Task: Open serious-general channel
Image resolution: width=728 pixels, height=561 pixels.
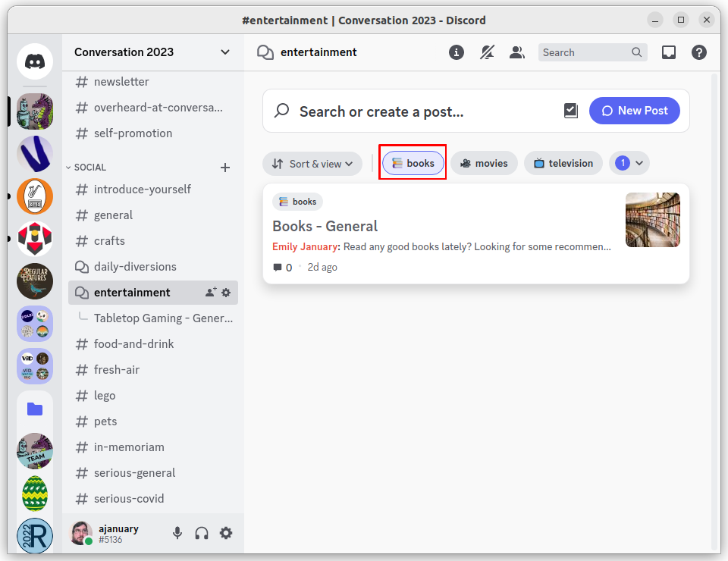Action: (153, 473)
